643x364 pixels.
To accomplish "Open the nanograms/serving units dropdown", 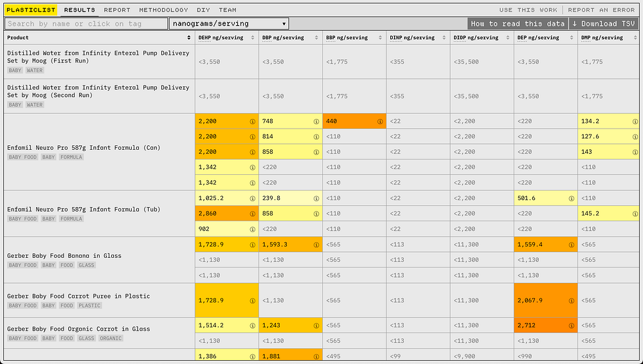I will 229,23.
